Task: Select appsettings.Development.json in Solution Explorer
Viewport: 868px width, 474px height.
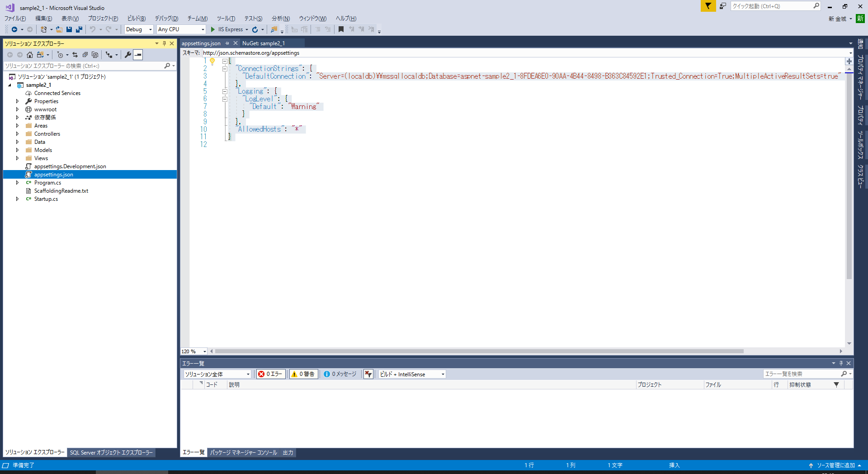Action: pos(70,166)
